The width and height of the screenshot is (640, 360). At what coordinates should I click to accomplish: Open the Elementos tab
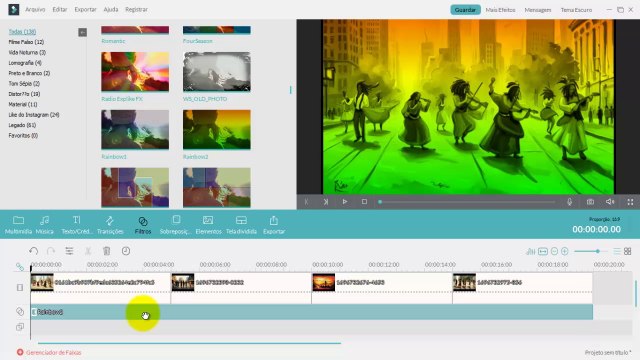208,225
